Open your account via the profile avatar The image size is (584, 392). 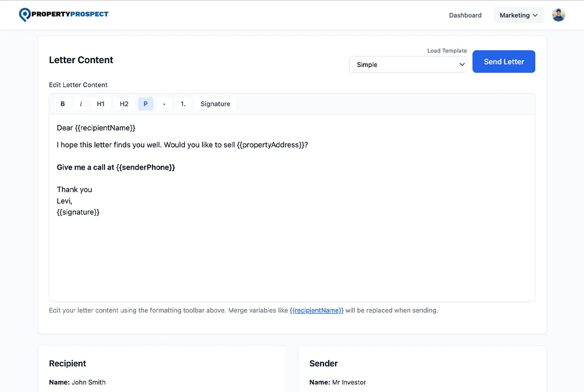558,15
